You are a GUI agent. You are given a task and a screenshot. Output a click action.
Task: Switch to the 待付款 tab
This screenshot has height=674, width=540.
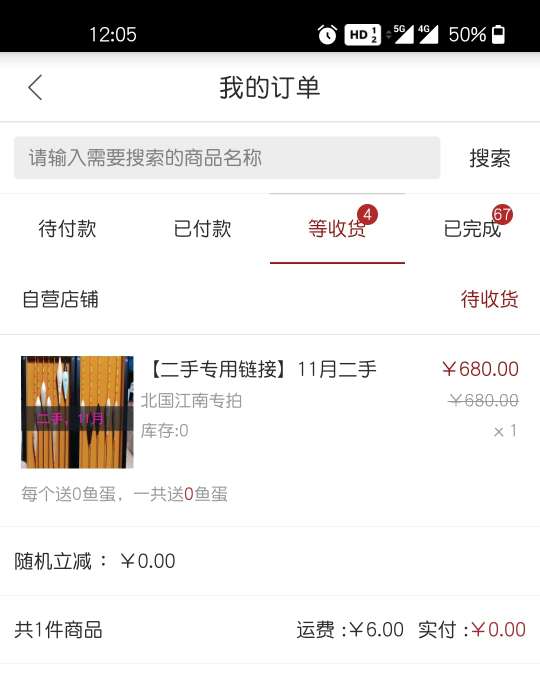point(68,228)
